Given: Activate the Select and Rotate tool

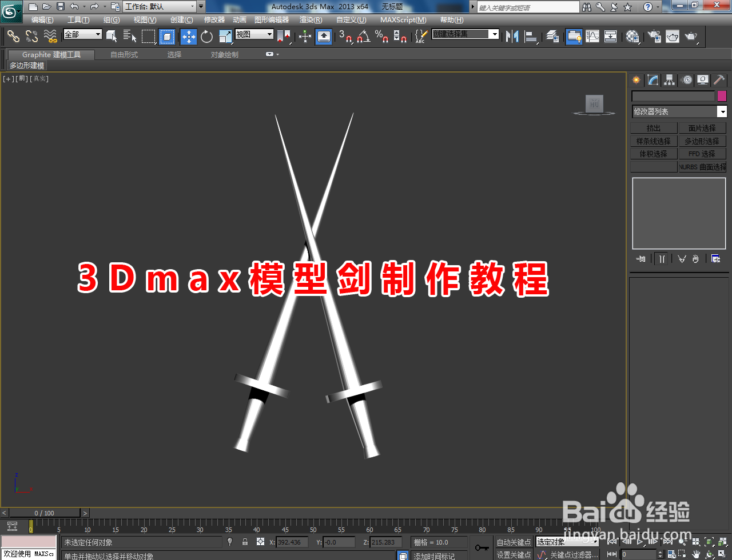Looking at the screenshot, I should pyautogui.click(x=207, y=37).
